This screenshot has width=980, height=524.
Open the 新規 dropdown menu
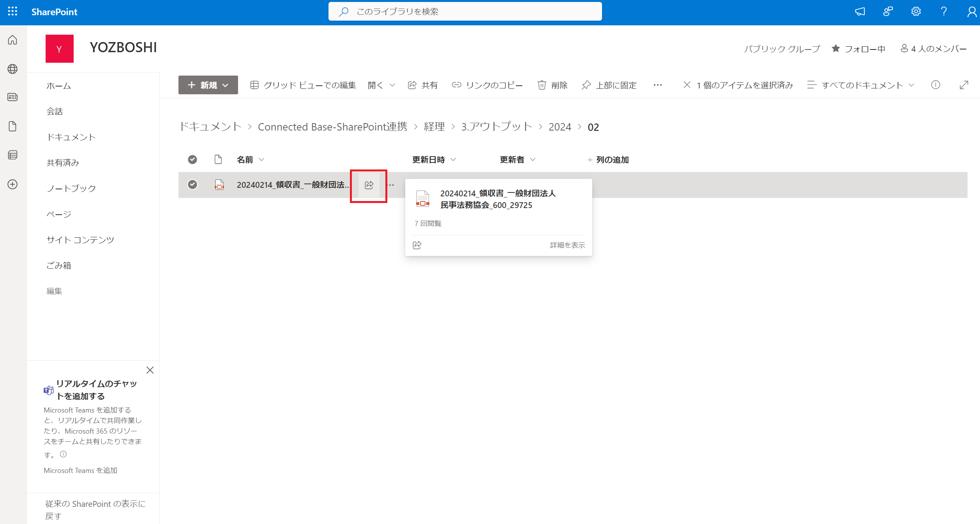(x=208, y=85)
